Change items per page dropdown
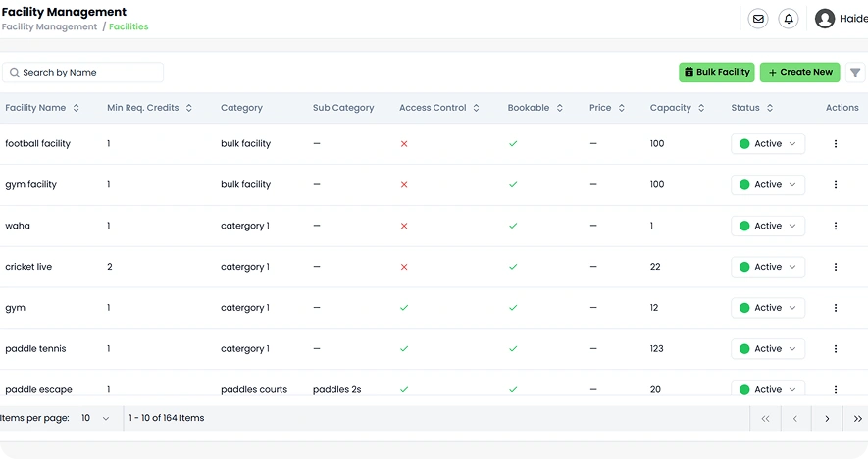The image size is (868, 459). (x=95, y=418)
